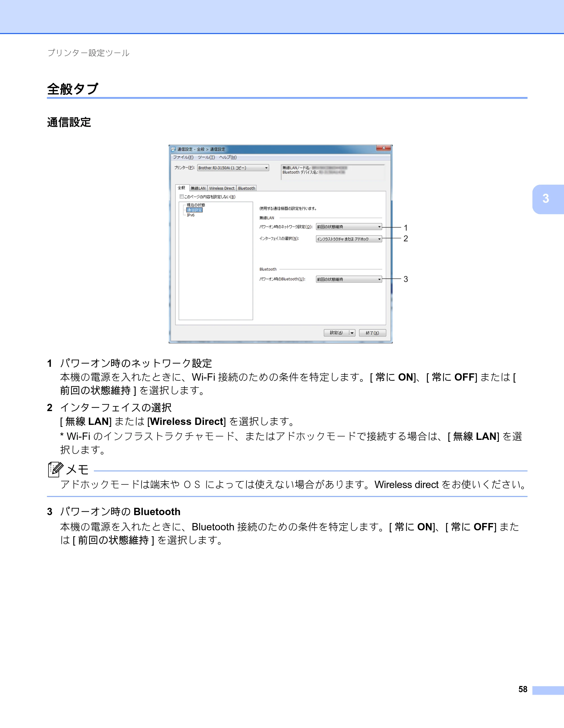Click the 設定(A) button
564x728 pixels.
click(336, 333)
